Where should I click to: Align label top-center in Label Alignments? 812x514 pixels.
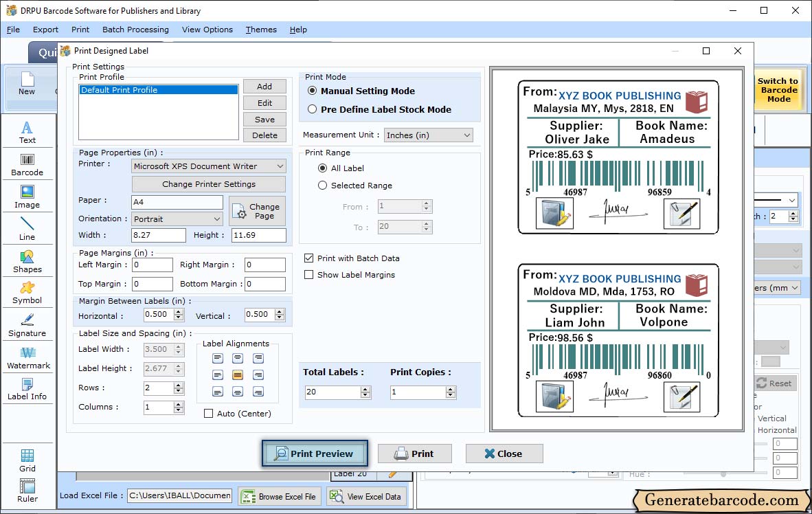click(x=238, y=358)
